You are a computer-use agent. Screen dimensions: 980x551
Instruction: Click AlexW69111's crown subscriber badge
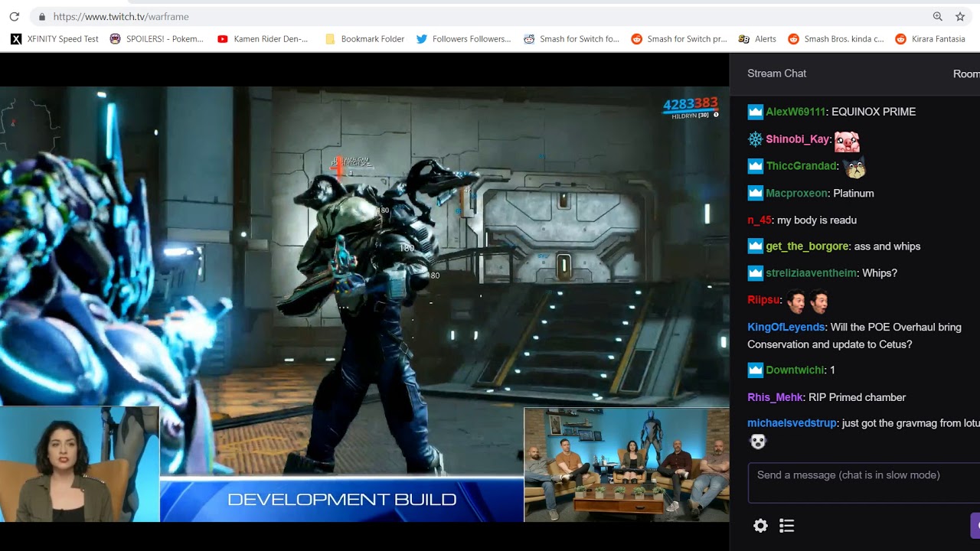tap(755, 112)
